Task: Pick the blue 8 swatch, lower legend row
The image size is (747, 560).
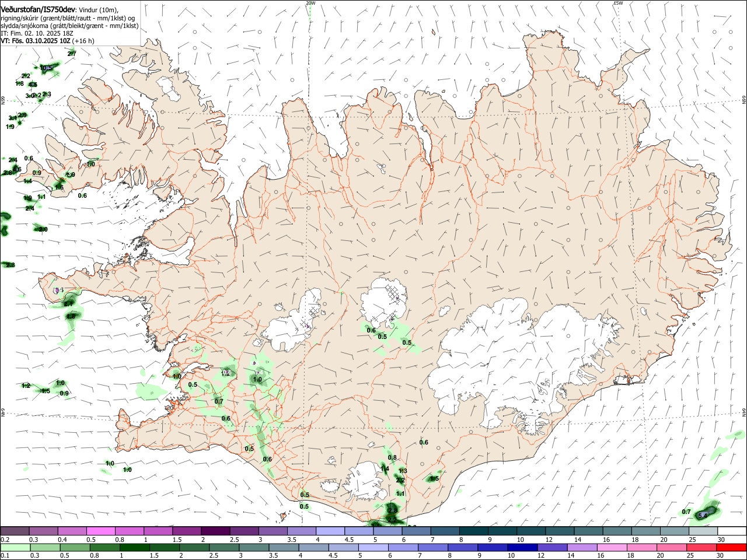Action: (463, 547)
